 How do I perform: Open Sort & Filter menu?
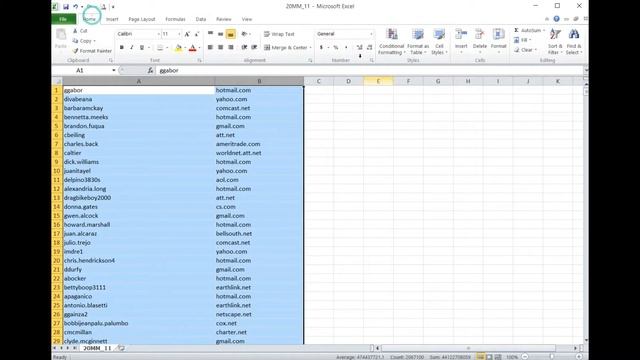coord(555,42)
